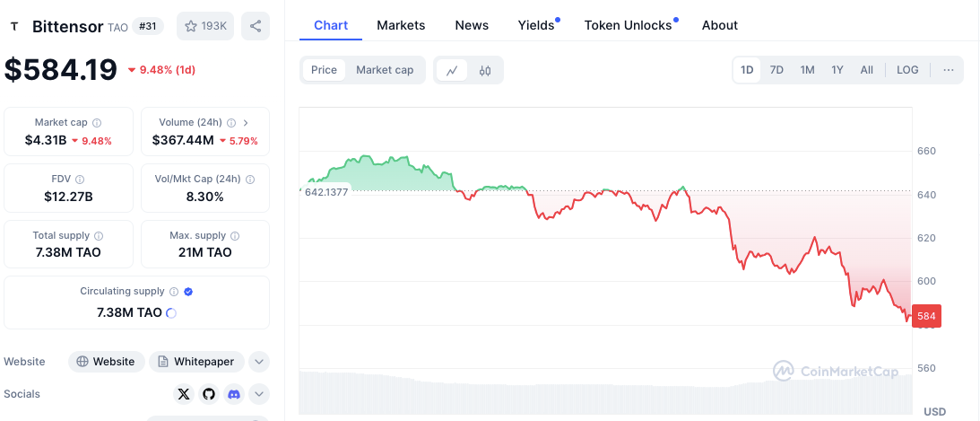This screenshot has width=980, height=421.
Task: Click the Market cap info icon
Action: [x=97, y=123]
